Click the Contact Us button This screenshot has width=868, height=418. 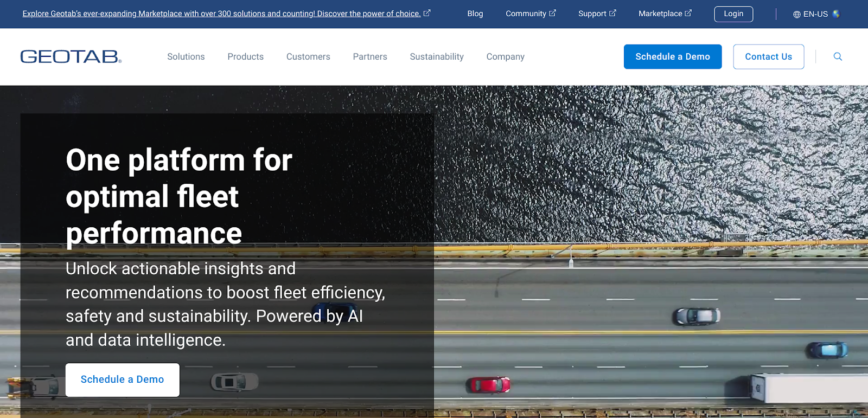pyautogui.click(x=768, y=56)
